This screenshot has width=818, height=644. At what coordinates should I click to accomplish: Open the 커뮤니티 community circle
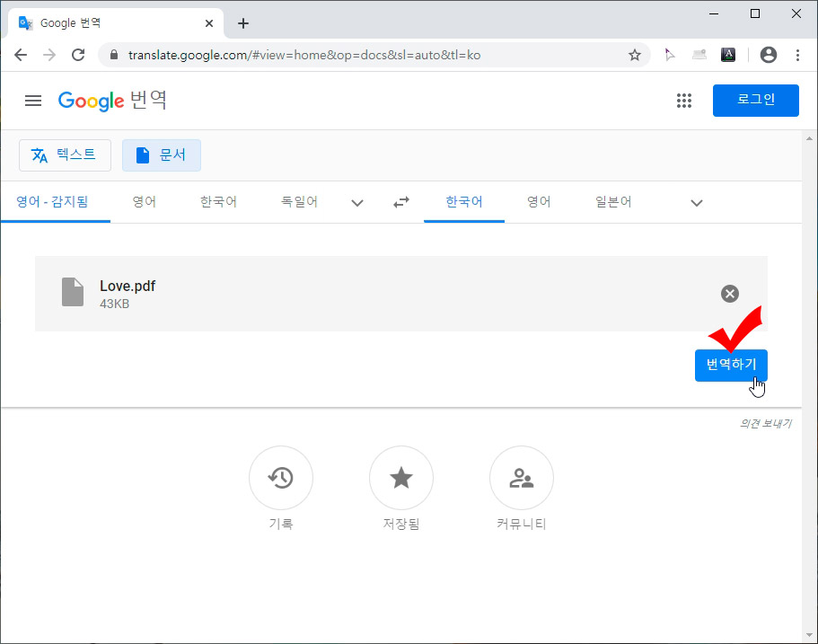521,478
